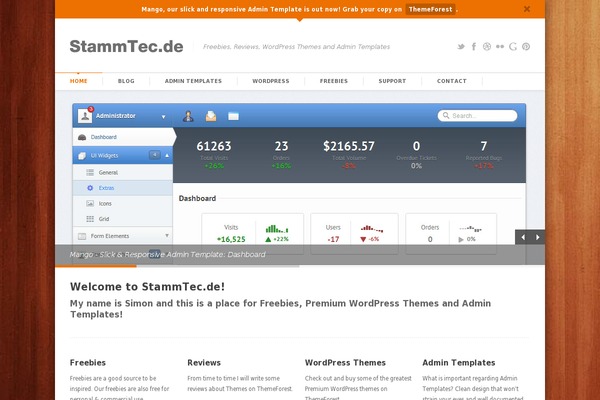Open the Contact nav item
This screenshot has width=600, height=400.
[x=452, y=81]
